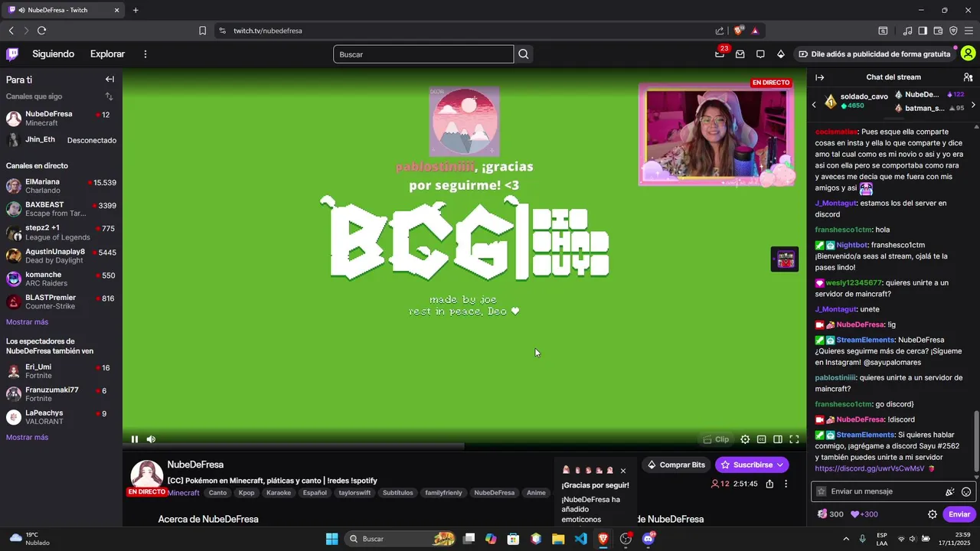This screenshot has width=980, height=551.
Task: Open the Twitch home logo
Action: (x=12, y=54)
